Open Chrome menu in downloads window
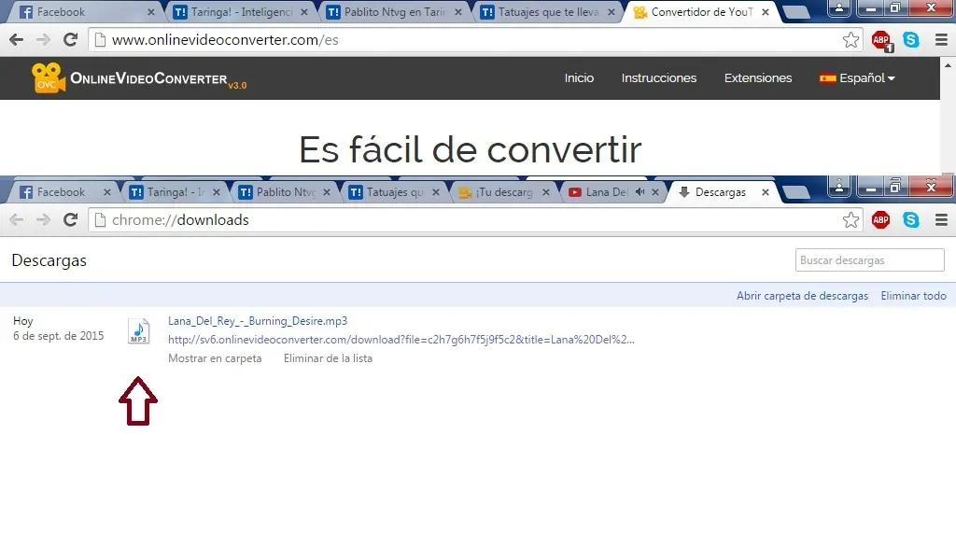This screenshot has height=560, width=956. (941, 220)
